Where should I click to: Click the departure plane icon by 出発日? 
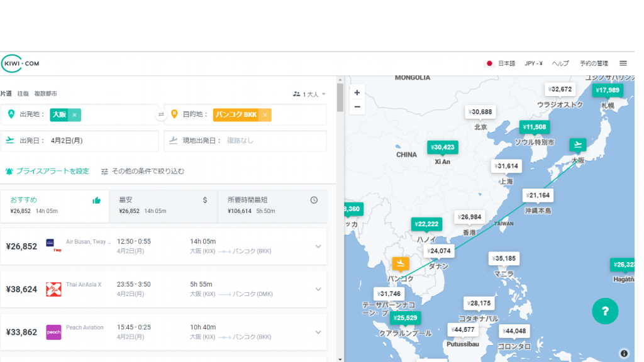pyautogui.click(x=10, y=140)
